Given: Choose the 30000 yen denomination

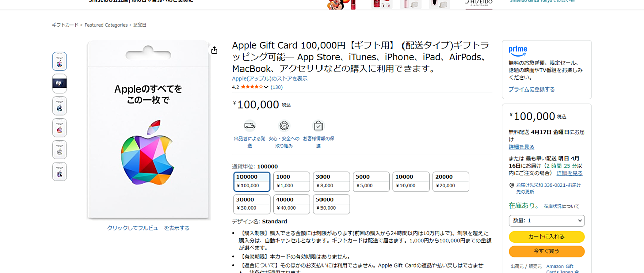Looking at the screenshot, I should click(252, 204).
